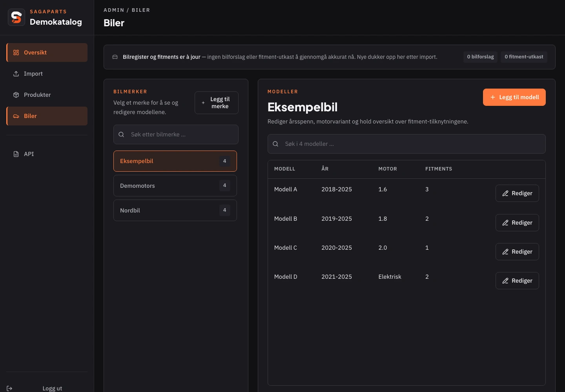Screen dimensions: 565x392
Task: Click the Eksempelbil count badge 4
Action: [x=224, y=161]
